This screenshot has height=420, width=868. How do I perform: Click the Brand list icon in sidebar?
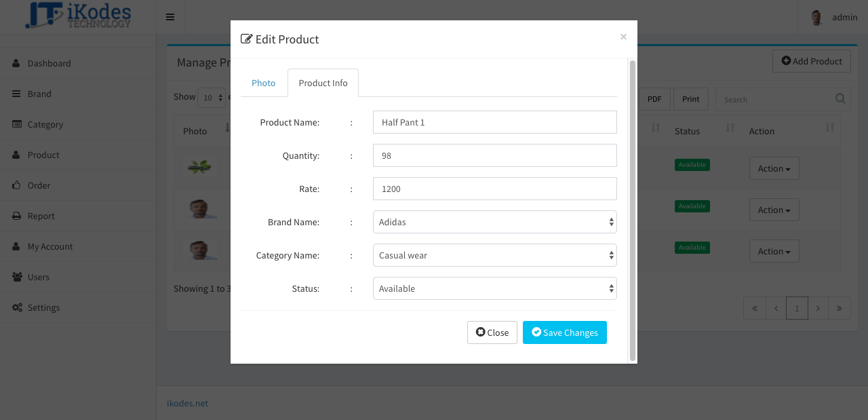[16, 94]
